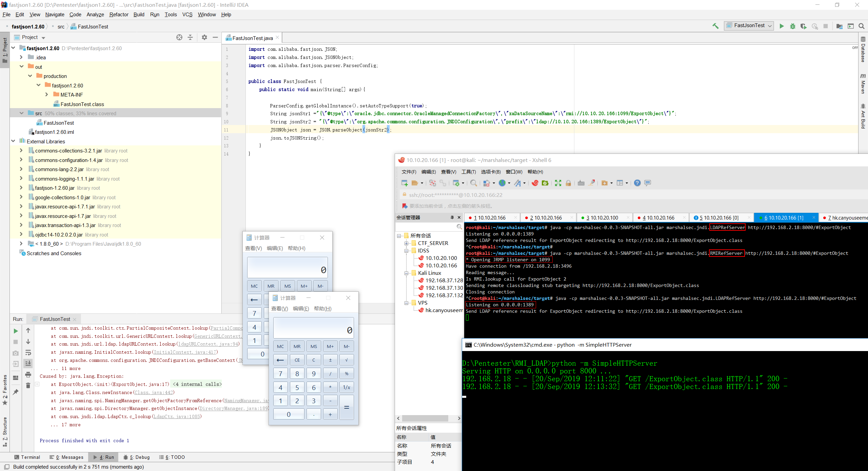Screen dimensions: 868x471
Task: Expand the META-INF folder
Action: coord(47,95)
